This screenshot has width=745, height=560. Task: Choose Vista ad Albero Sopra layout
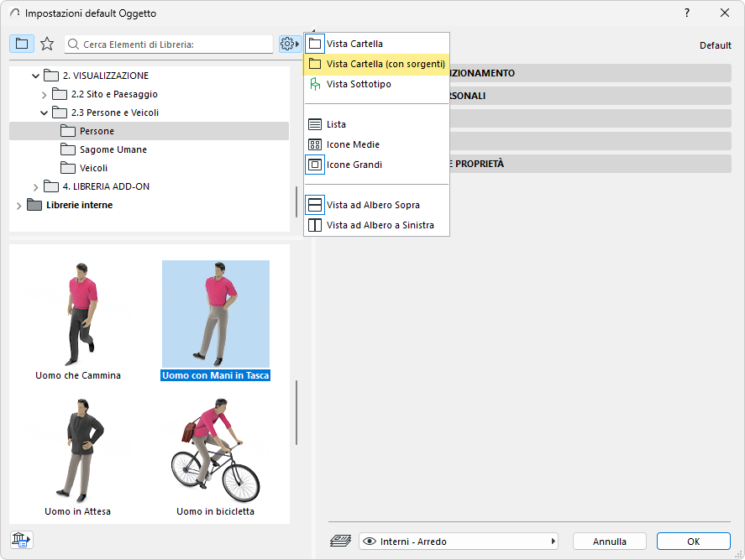click(x=373, y=205)
